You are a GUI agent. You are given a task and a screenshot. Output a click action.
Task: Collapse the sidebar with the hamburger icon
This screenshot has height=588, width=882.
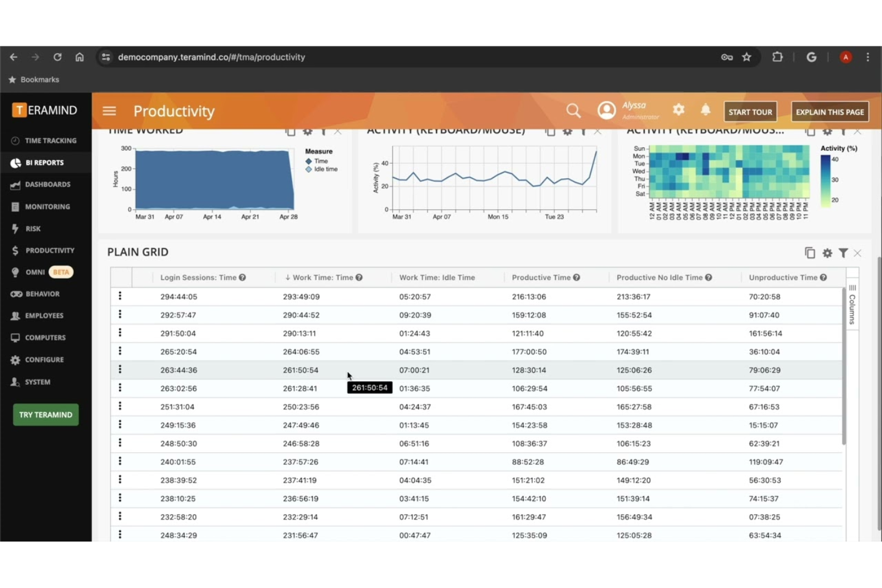click(x=109, y=110)
